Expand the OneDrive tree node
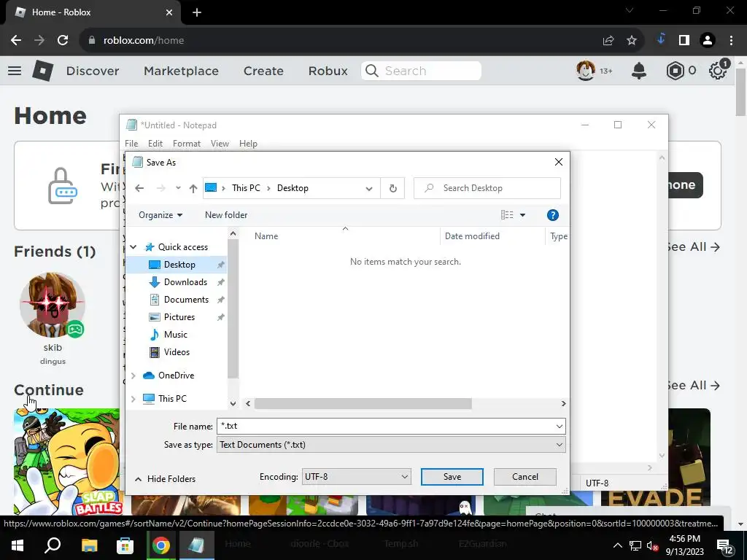 point(133,376)
